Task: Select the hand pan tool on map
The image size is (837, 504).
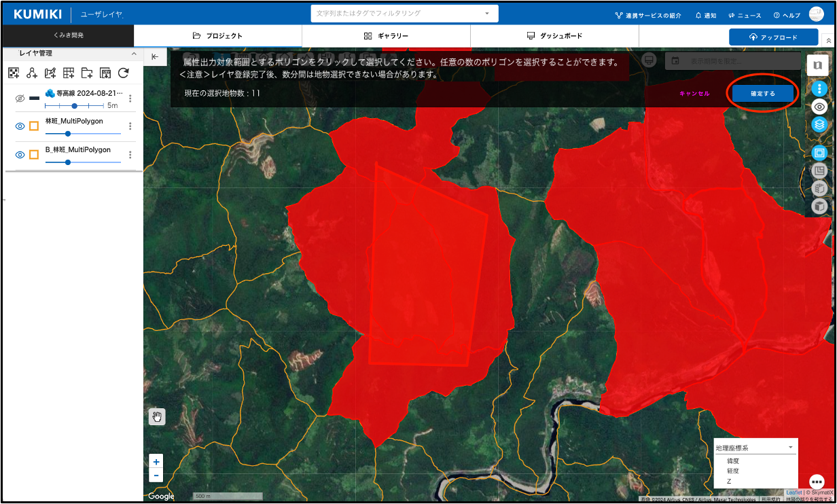Action: [x=157, y=416]
